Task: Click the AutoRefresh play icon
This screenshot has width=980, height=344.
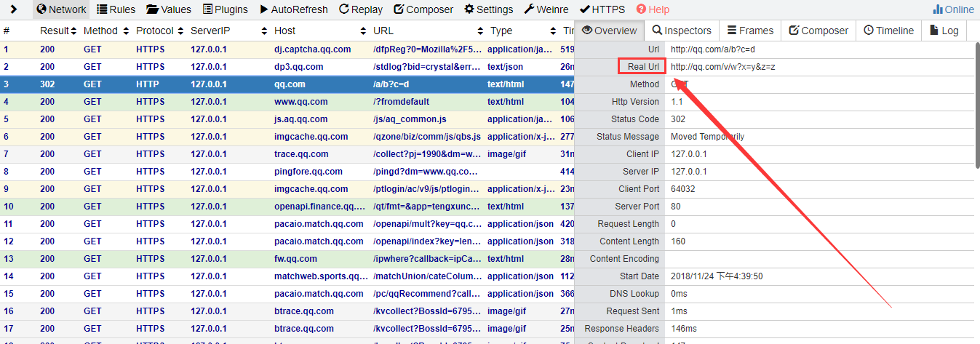Action: tap(263, 9)
